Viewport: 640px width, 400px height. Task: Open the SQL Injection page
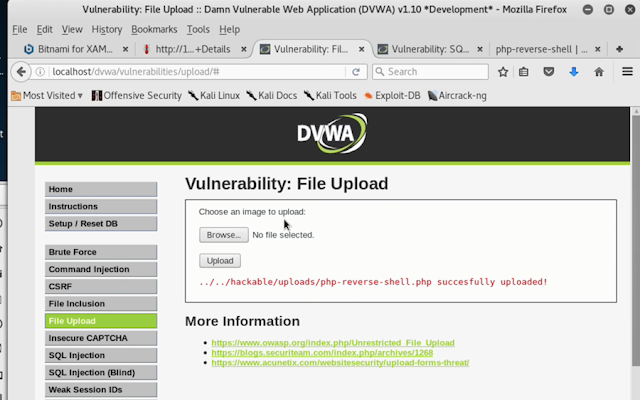click(x=101, y=356)
